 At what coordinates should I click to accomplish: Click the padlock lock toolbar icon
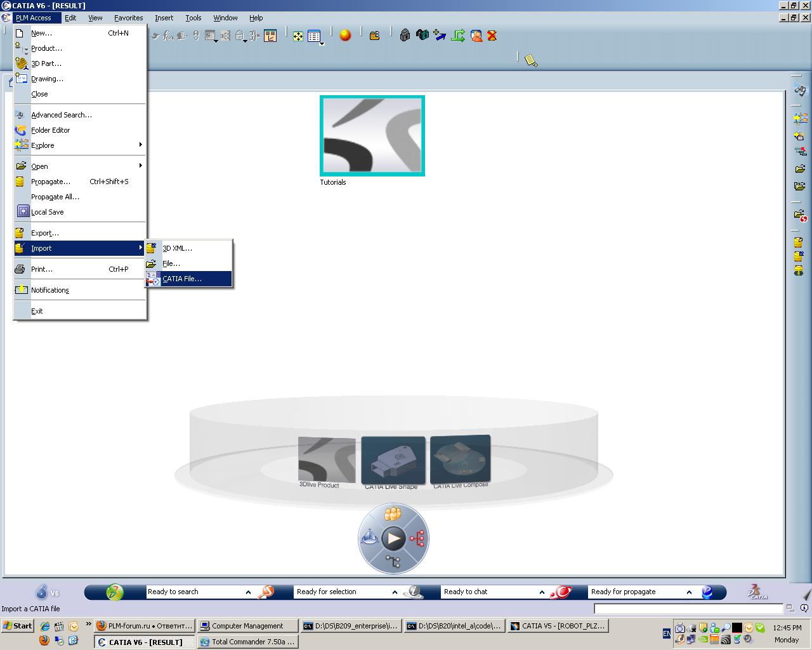click(x=405, y=36)
